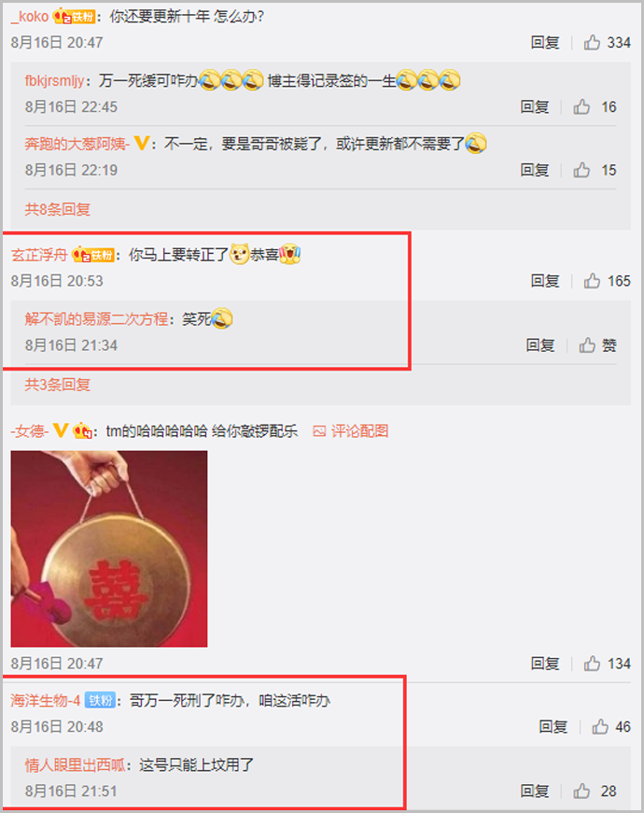Screen dimensions: 644x813
Task: Open 评论配图 image link
Action: (x=351, y=431)
